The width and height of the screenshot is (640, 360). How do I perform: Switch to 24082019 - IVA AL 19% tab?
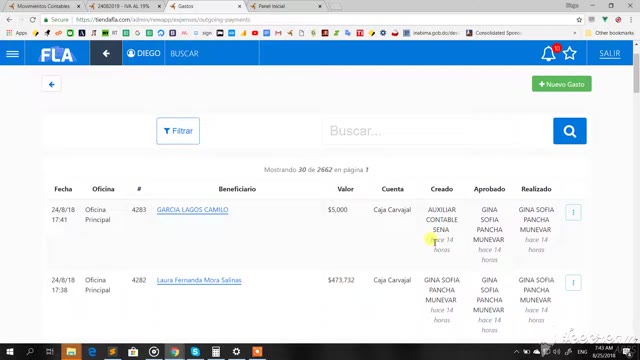click(124, 6)
